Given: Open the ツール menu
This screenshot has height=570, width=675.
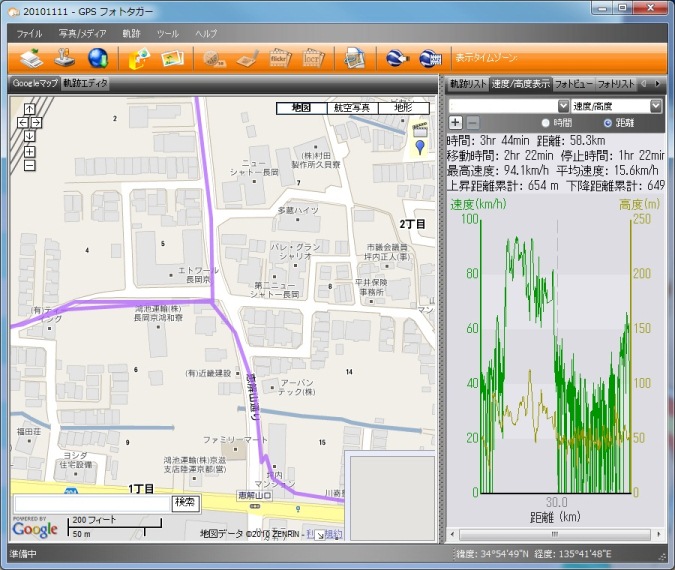Looking at the screenshot, I should tap(167, 34).
